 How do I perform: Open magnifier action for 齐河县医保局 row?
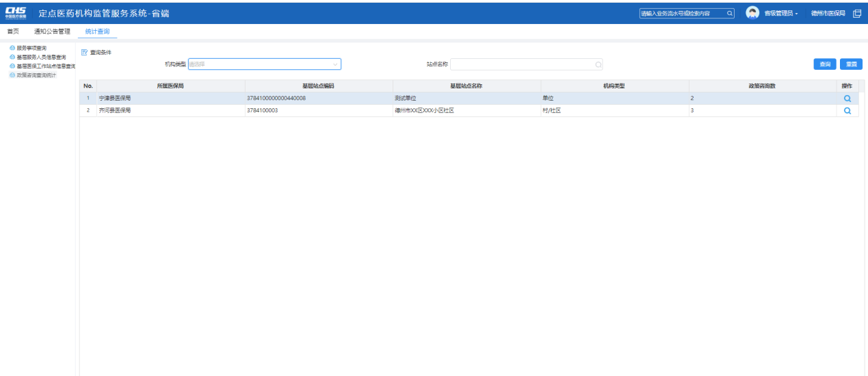(847, 111)
